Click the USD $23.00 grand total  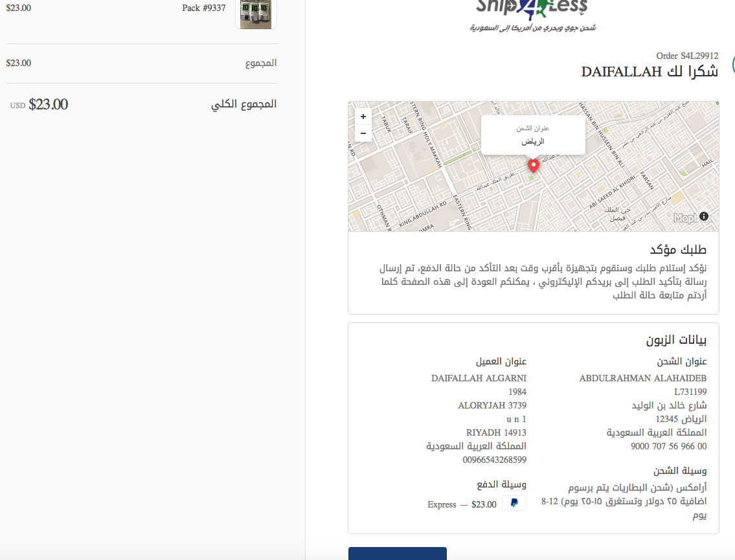coord(40,104)
